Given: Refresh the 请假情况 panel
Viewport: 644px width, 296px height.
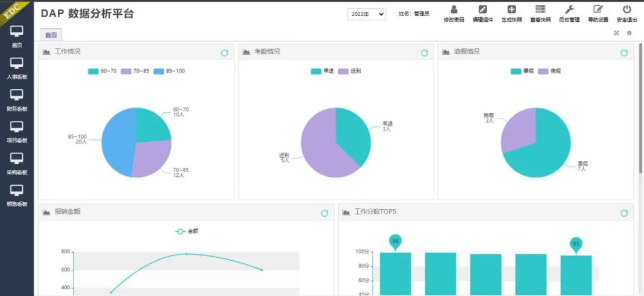Looking at the screenshot, I should point(624,53).
